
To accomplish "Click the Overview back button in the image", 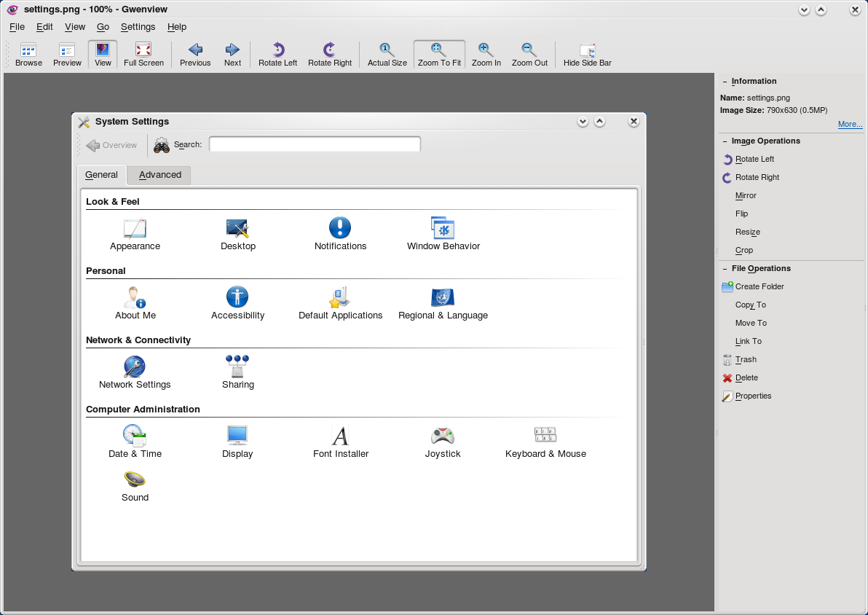I will tap(112, 145).
